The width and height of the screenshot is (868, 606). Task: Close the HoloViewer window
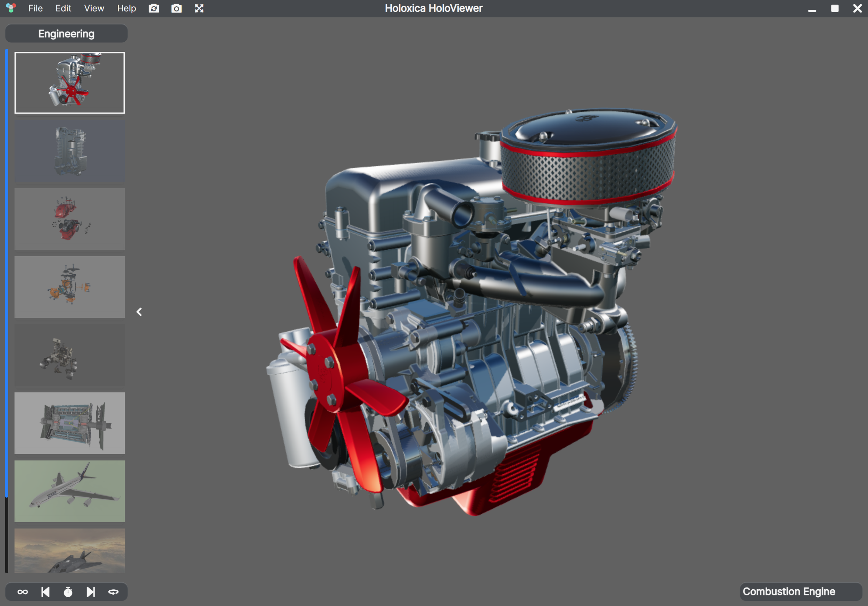click(858, 8)
